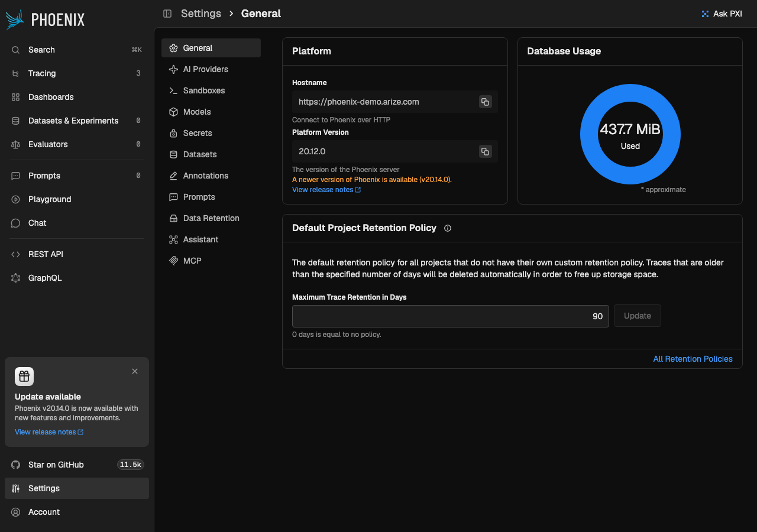Click 'Connect to Phoenix over HTTP' hint
Image resolution: width=757 pixels, height=532 pixels.
tap(341, 120)
